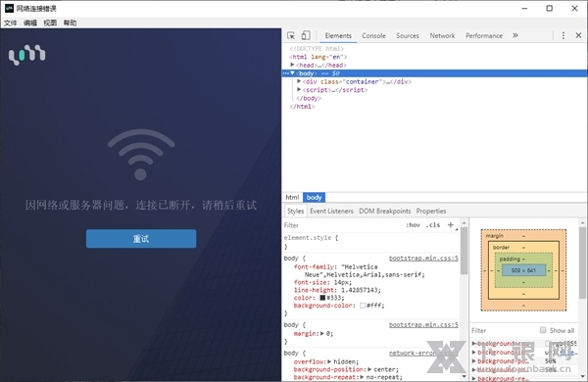Minimize the application window
Image resolution: width=588 pixels, height=382 pixels.
point(524,8)
